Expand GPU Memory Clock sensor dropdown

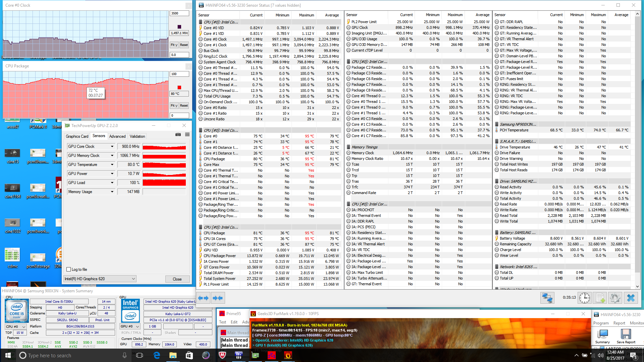coord(112,156)
